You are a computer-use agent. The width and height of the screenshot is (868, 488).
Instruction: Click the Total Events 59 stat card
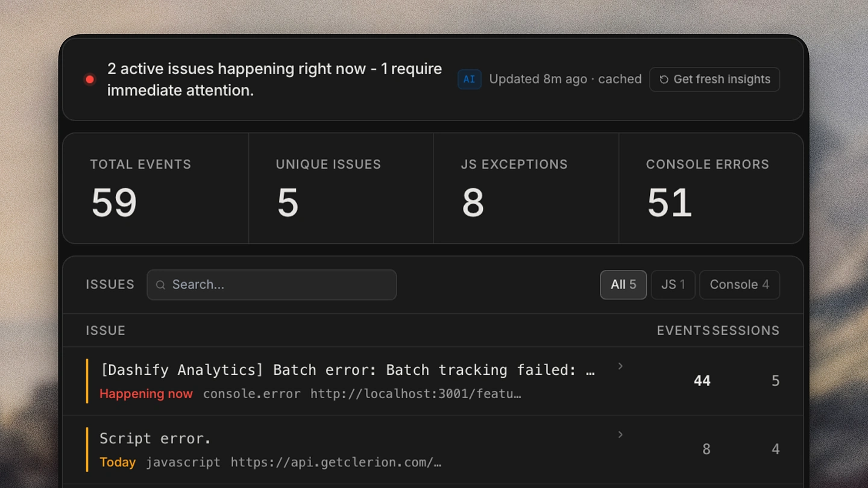156,189
